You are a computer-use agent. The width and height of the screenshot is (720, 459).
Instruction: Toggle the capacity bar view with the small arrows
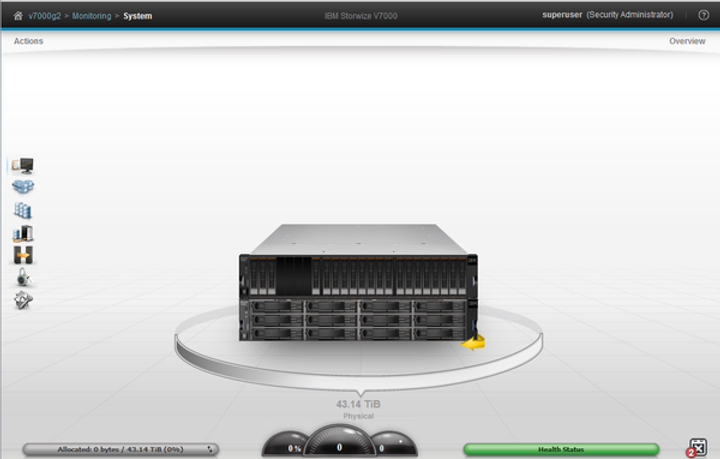point(210,449)
